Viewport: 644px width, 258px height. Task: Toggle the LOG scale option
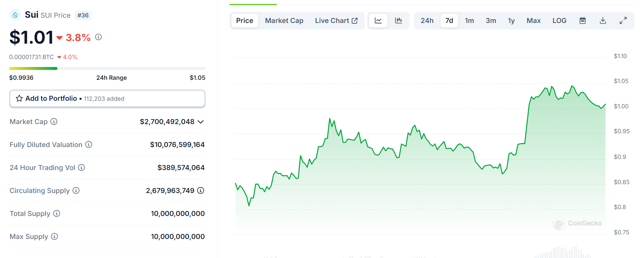point(559,21)
